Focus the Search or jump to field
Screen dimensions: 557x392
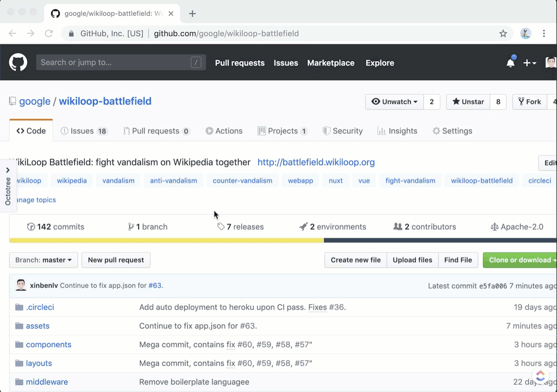pos(121,62)
